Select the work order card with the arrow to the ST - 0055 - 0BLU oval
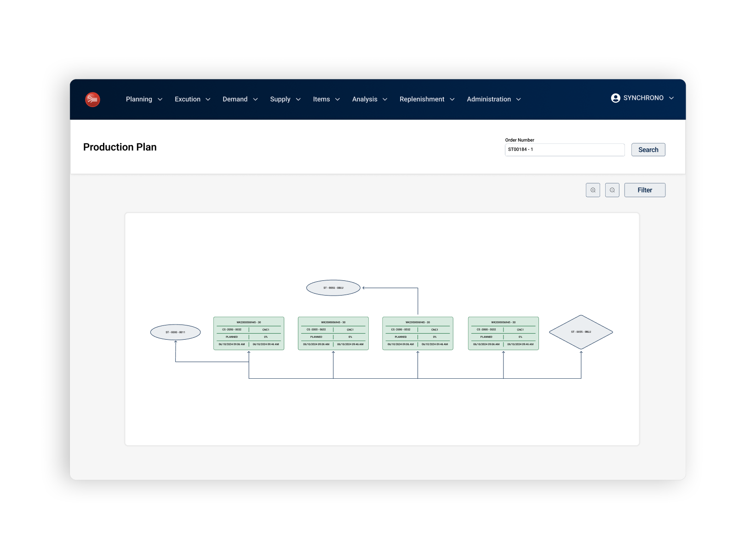 tap(418, 333)
